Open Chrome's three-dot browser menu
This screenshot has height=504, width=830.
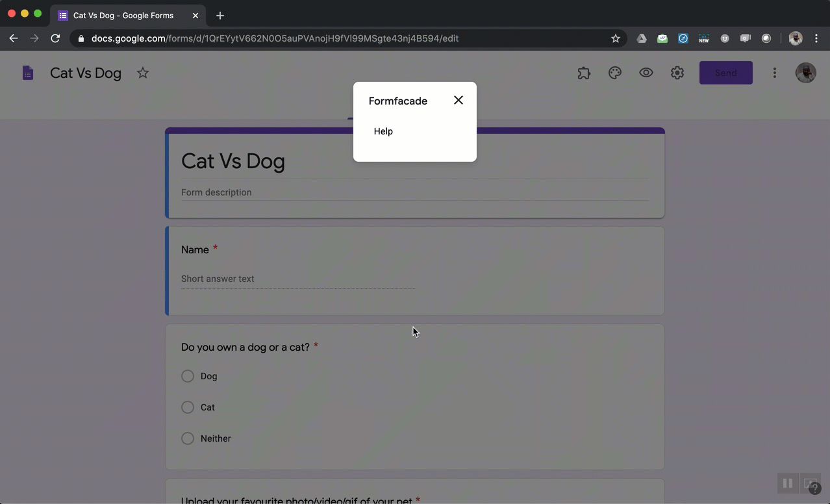816,38
